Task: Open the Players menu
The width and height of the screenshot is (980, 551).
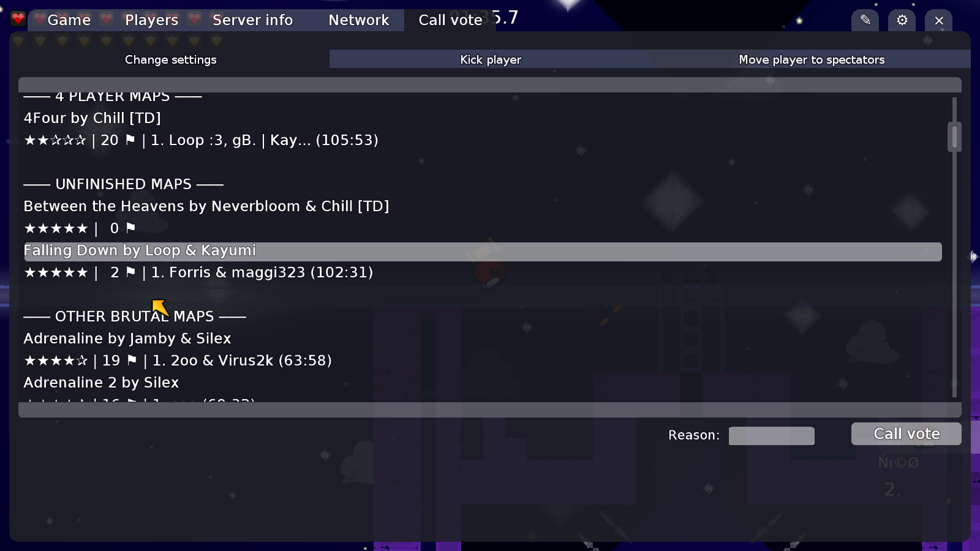Action: [151, 20]
